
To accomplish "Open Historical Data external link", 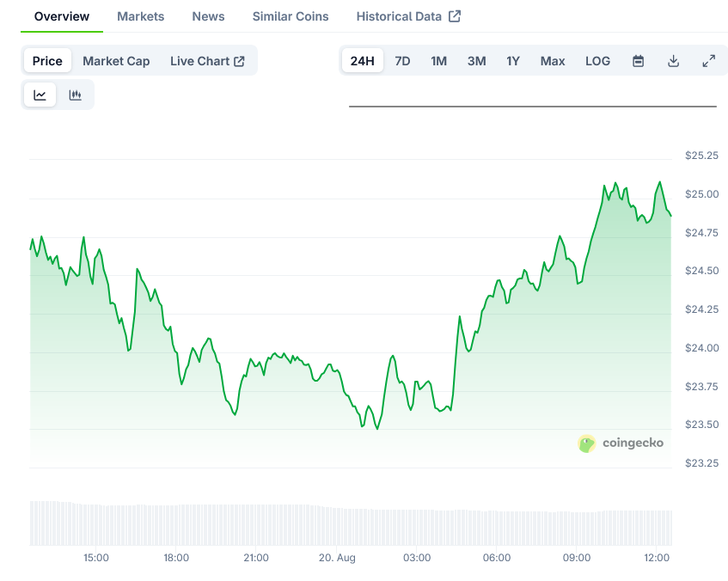I will tap(408, 16).
